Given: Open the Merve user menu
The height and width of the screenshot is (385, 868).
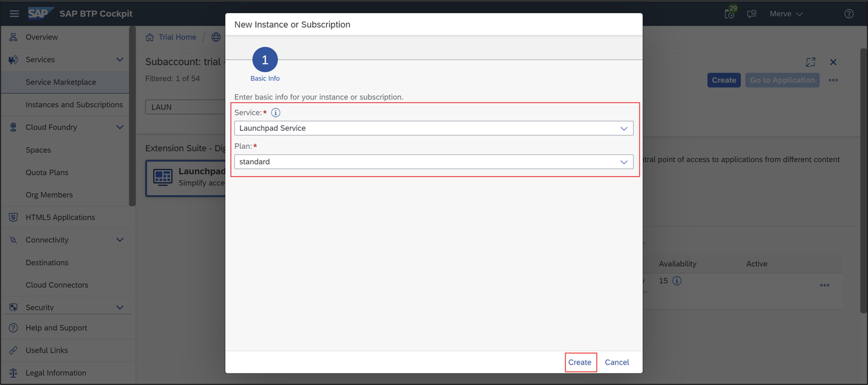Looking at the screenshot, I should pos(786,13).
